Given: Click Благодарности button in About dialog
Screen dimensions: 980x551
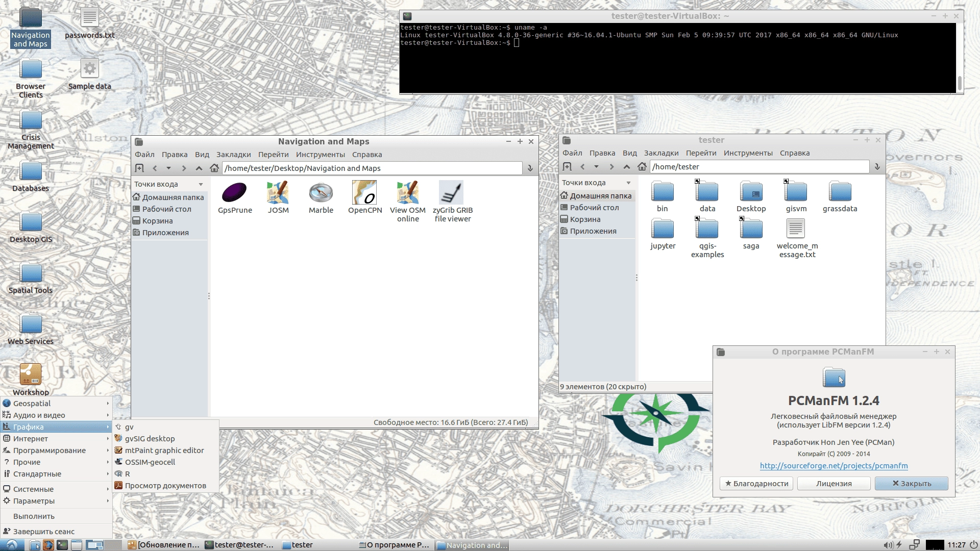Looking at the screenshot, I should (756, 483).
